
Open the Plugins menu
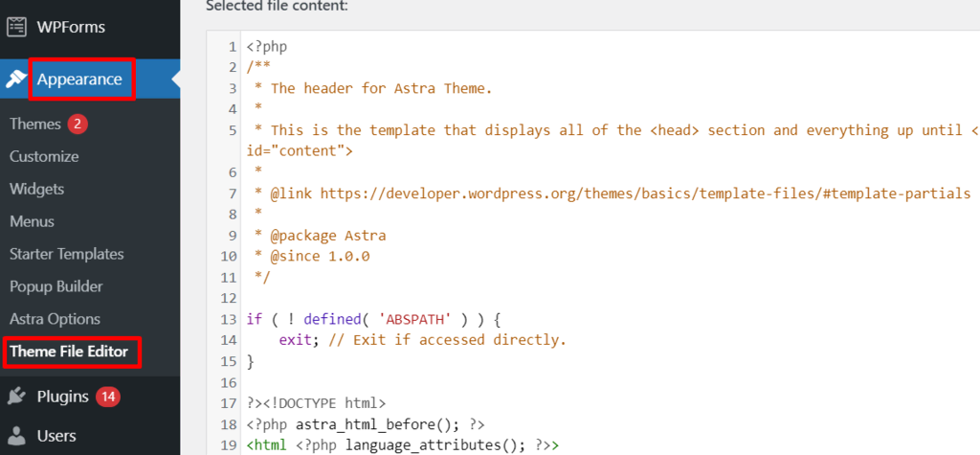coord(62,397)
